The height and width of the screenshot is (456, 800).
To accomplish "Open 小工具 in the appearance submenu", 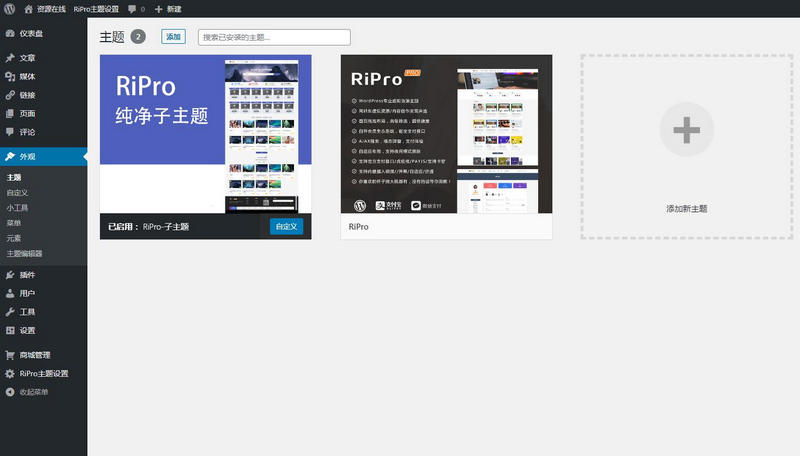I will click(x=17, y=208).
